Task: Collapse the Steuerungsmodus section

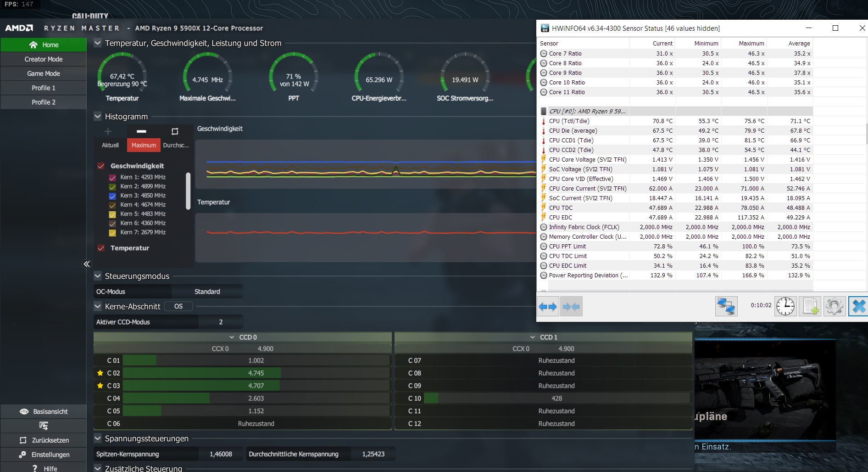Action: 97,276
